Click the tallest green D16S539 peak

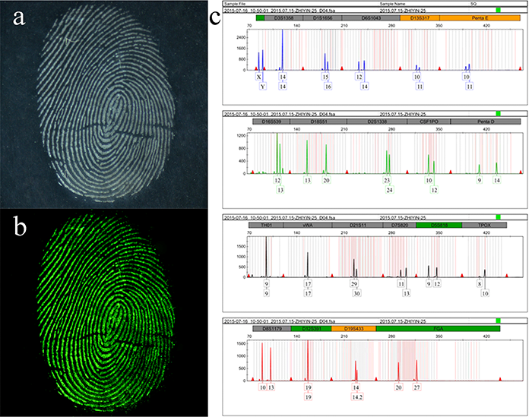(x=277, y=153)
